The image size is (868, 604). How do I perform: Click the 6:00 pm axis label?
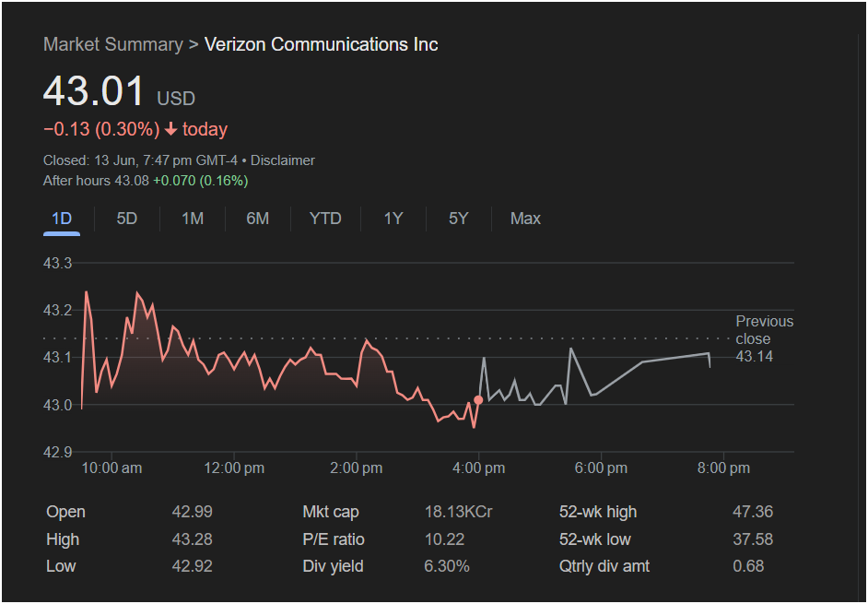601,468
